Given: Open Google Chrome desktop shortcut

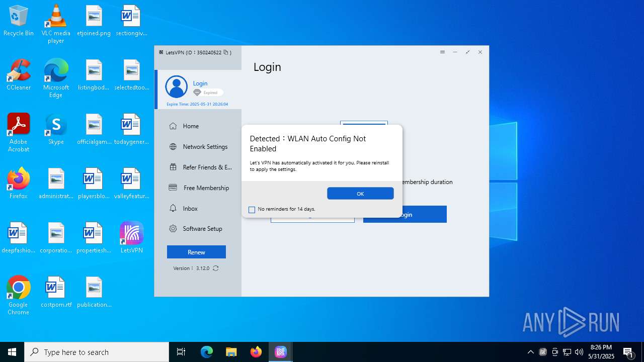Looking at the screenshot, I should tap(19, 295).
